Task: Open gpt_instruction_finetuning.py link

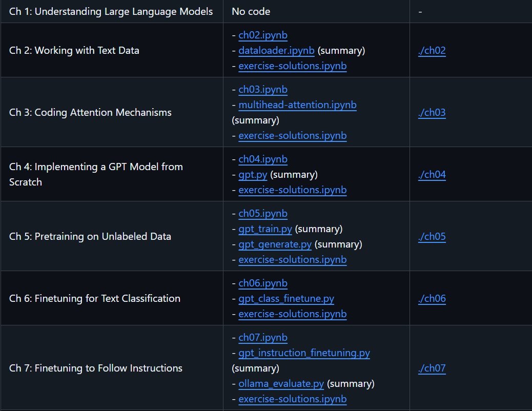Action: pyautogui.click(x=304, y=353)
